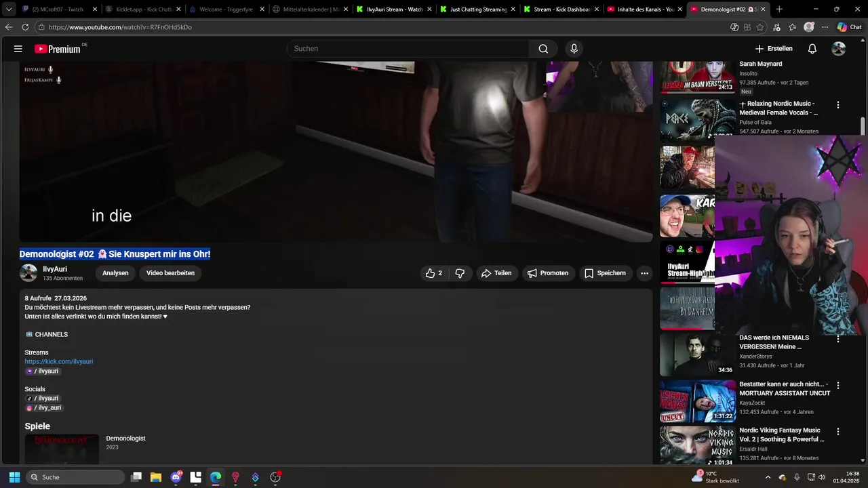Open the Windows Start menu
The height and width of the screenshot is (488, 868).
tap(14, 477)
